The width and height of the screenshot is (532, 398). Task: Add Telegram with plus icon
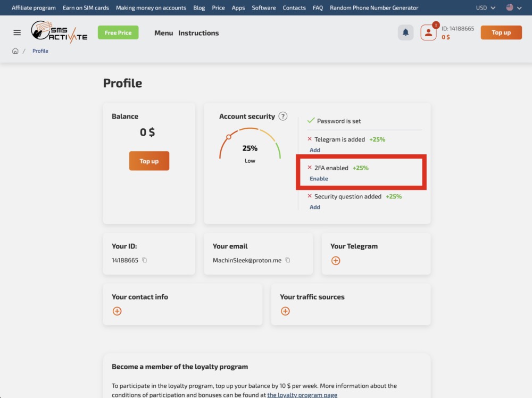point(336,261)
